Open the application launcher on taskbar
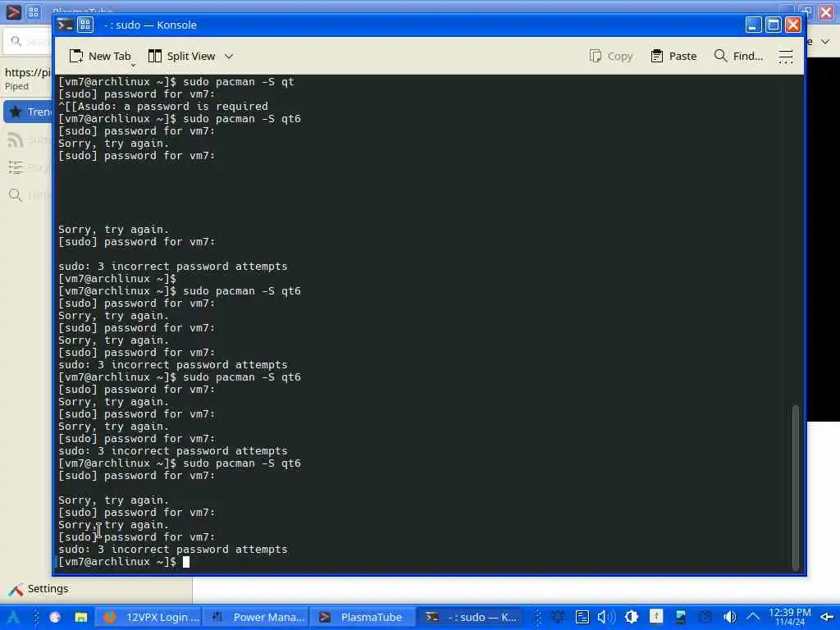The width and height of the screenshot is (840, 630). pyautogui.click(x=13, y=617)
